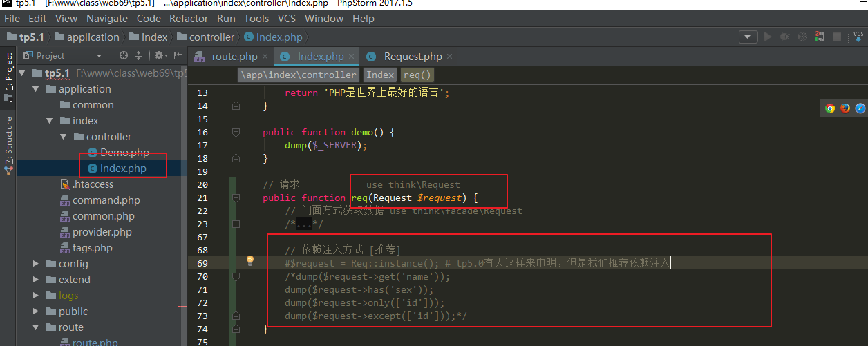Viewport: 868px width, 346px height.
Task: Open the Edit menu
Action: click(x=37, y=19)
